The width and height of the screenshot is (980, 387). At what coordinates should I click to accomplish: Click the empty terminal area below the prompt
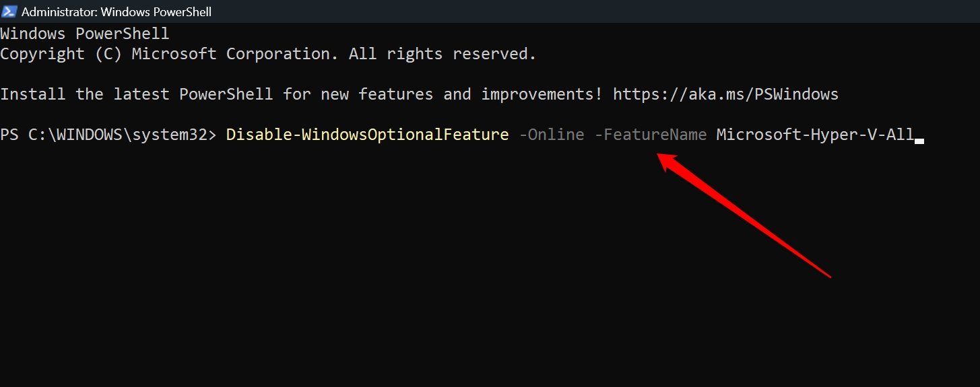[x=404, y=283]
